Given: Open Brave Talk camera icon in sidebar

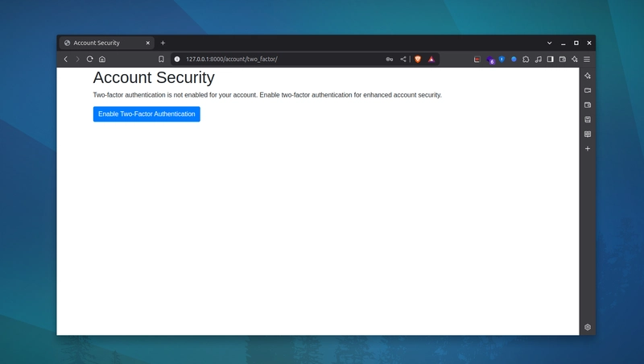Looking at the screenshot, I should point(588,90).
